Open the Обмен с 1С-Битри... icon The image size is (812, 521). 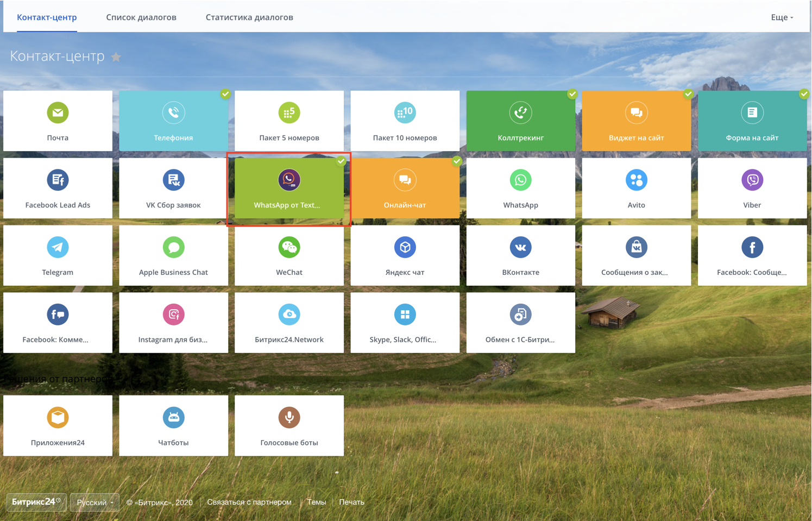[520, 315]
